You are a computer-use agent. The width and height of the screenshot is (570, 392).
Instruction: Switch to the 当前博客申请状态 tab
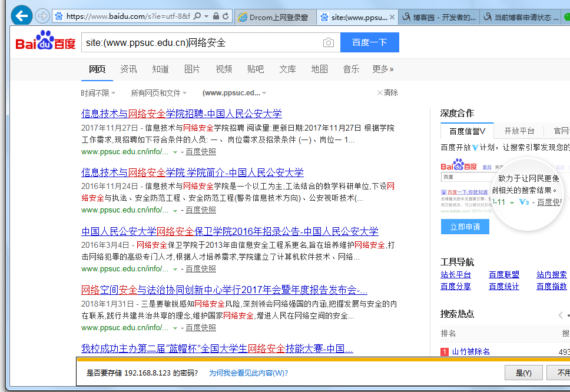tap(521, 17)
